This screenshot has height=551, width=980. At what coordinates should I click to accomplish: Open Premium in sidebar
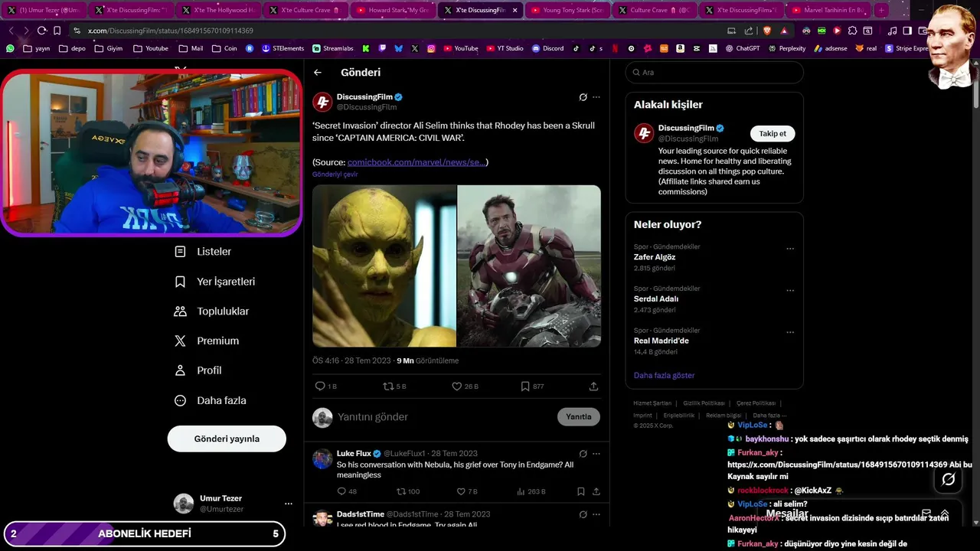point(207,341)
